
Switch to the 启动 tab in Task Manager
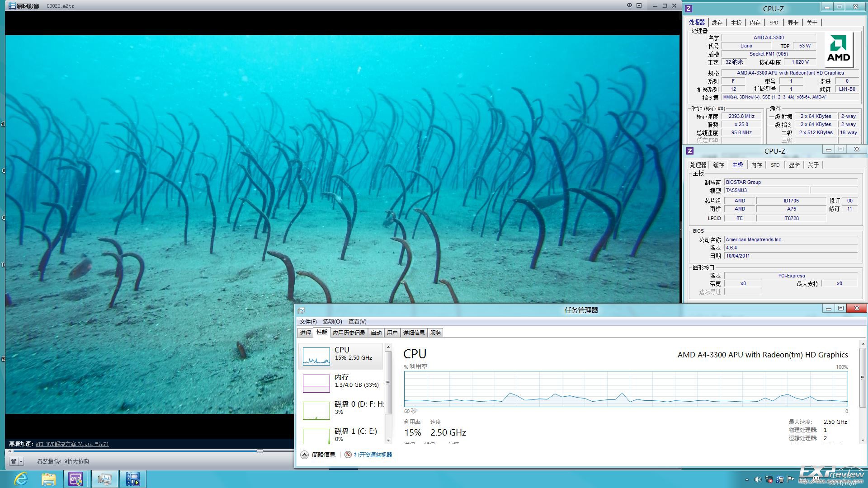[x=376, y=333]
